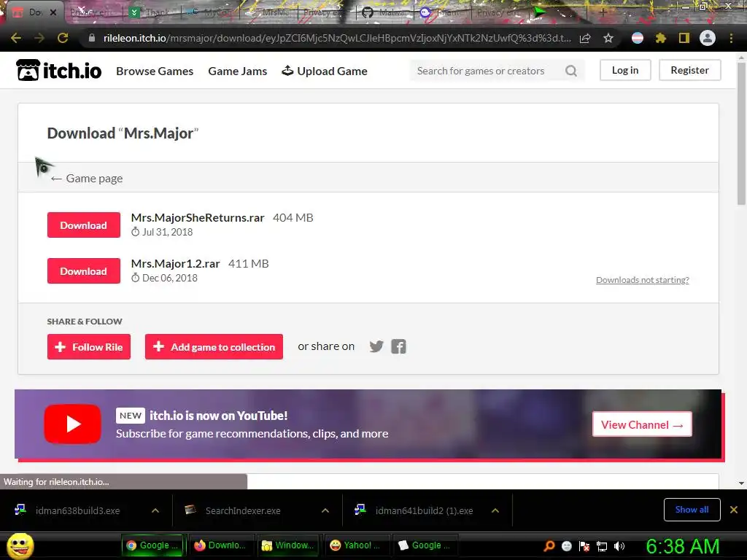Download Mrs.MajorSheReturns.rar
747x560 pixels.
coord(84,225)
